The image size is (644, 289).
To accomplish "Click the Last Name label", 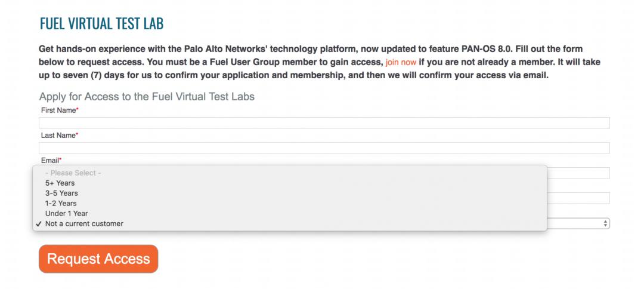I will [58, 136].
